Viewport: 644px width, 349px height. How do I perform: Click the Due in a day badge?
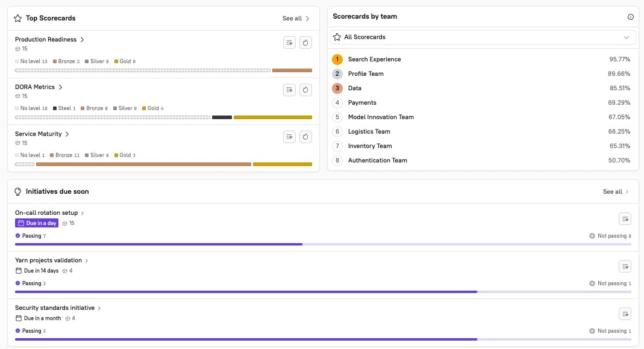coord(37,223)
